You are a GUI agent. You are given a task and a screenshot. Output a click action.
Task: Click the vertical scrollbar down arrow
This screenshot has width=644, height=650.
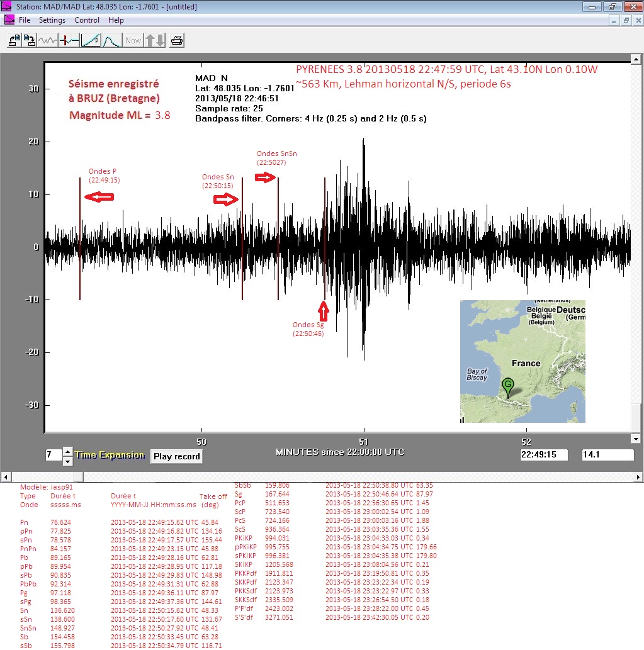coord(636,439)
